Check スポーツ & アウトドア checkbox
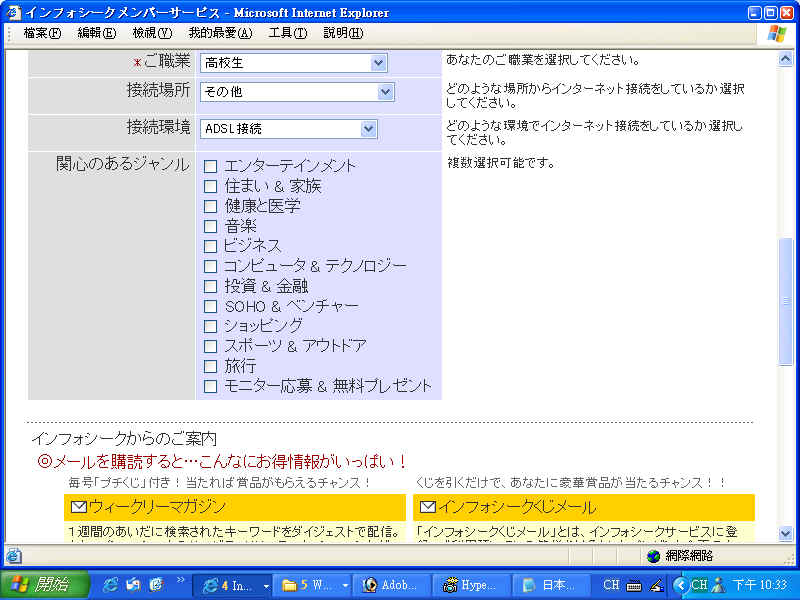 click(210, 346)
